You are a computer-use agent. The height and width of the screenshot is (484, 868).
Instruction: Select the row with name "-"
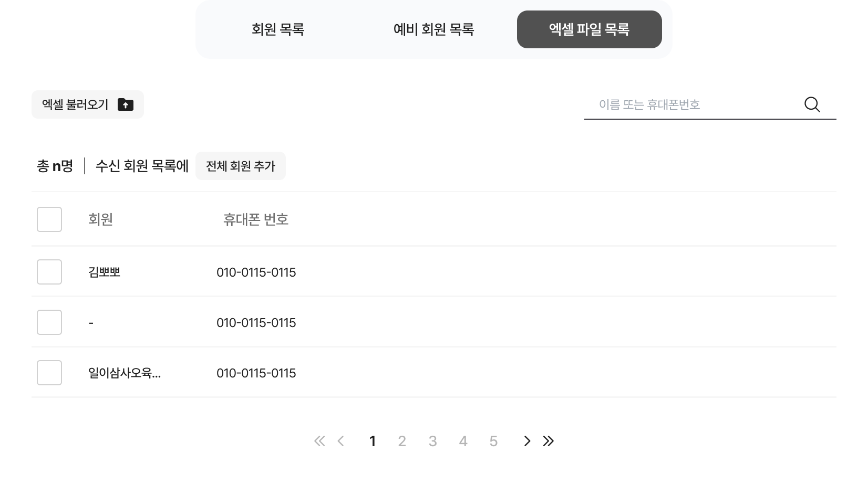(49, 322)
